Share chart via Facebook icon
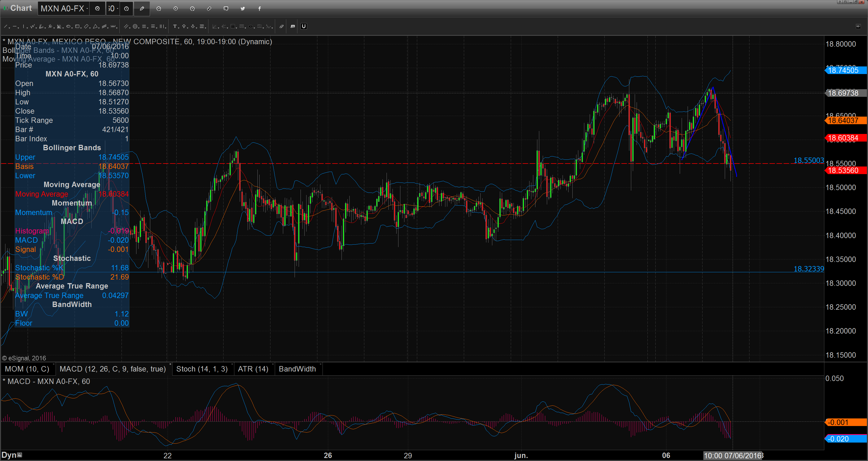 tap(260, 8)
